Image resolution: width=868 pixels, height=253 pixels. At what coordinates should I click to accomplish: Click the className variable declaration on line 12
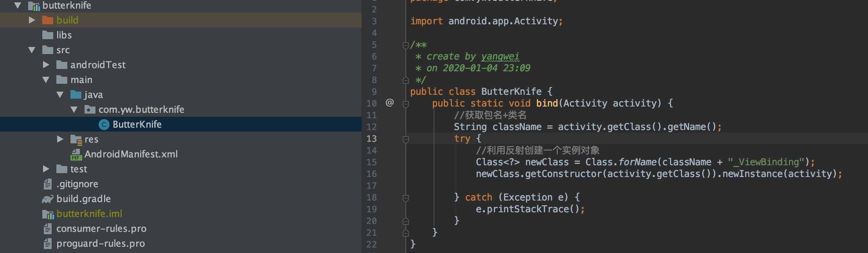[517, 127]
